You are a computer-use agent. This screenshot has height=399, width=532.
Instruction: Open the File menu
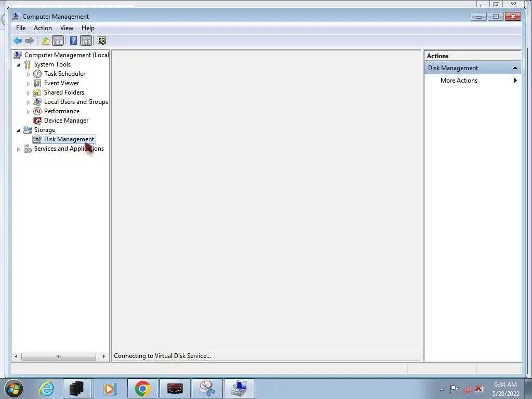tap(21, 28)
